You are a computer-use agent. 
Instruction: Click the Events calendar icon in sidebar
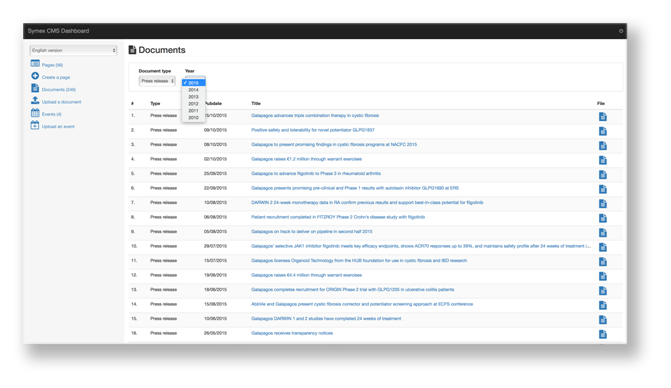[35, 113]
